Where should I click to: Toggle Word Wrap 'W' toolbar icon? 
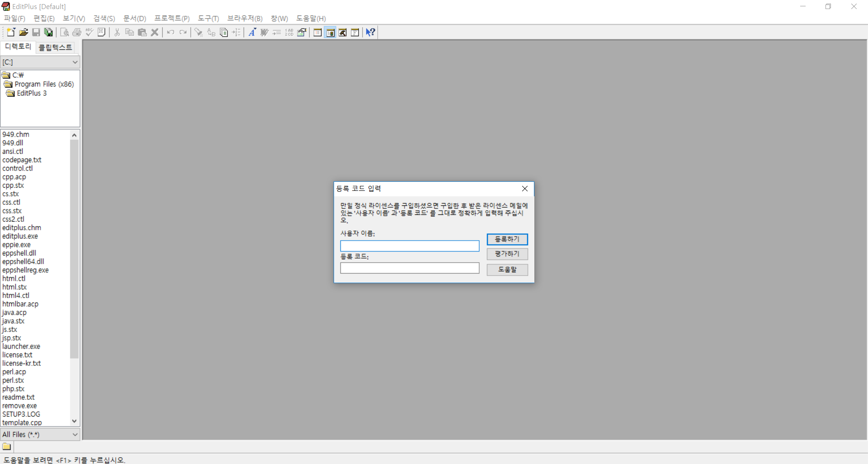(x=264, y=32)
